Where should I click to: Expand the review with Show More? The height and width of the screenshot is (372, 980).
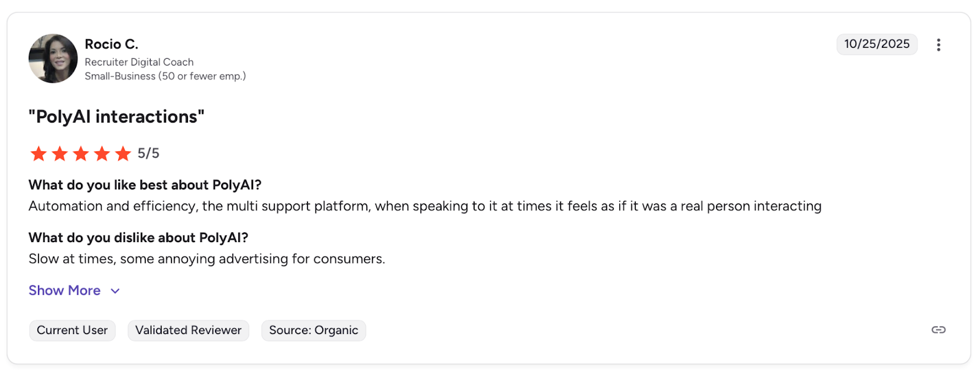(64, 290)
